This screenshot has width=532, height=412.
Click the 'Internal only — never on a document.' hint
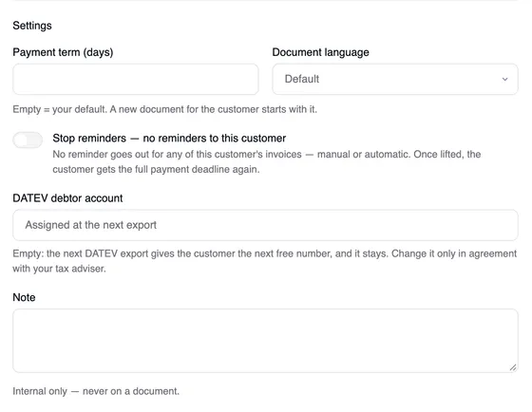pyautogui.click(x=96, y=391)
